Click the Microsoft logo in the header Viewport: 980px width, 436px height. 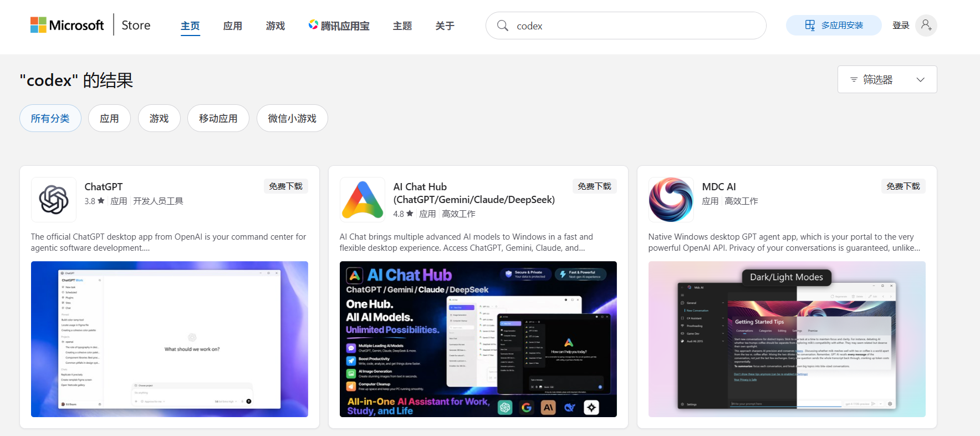(x=67, y=25)
